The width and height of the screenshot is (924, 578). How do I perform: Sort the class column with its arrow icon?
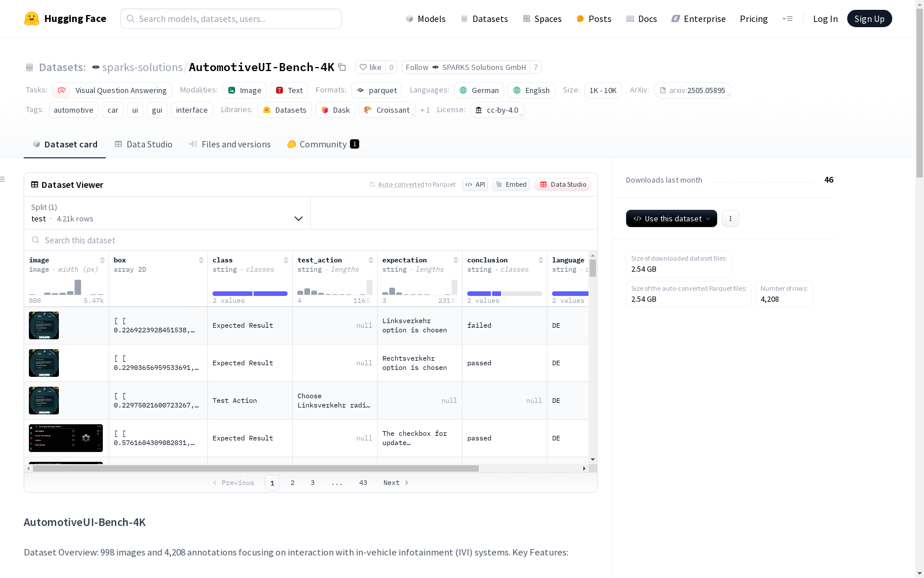click(x=286, y=260)
